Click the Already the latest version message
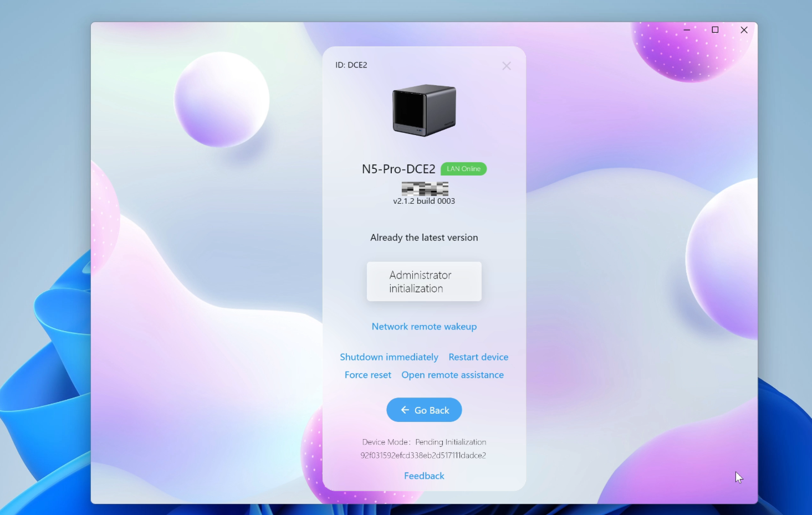This screenshot has height=515, width=812. (424, 238)
